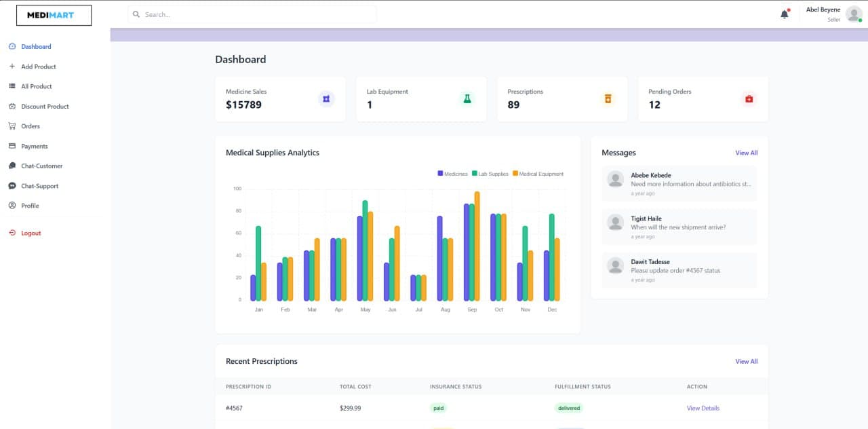Click inside the Search field
This screenshot has width=868, height=429.
pyautogui.click(x=251, y=14)
